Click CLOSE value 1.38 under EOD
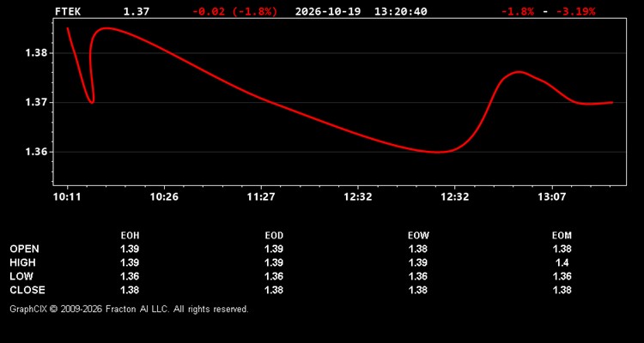Viewport: 644px width, 343px height. 274,290
